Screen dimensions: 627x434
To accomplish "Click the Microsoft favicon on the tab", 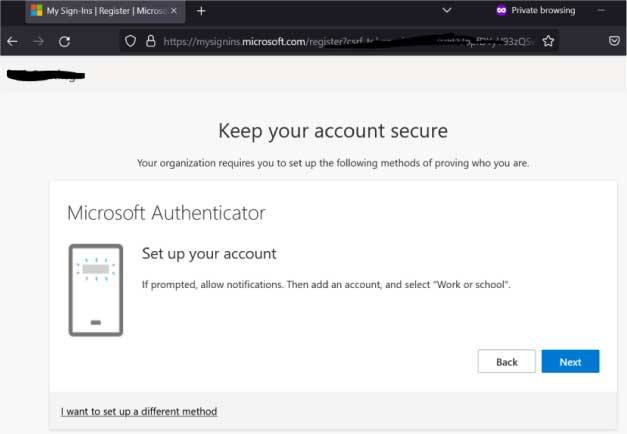I will [36, 11].
